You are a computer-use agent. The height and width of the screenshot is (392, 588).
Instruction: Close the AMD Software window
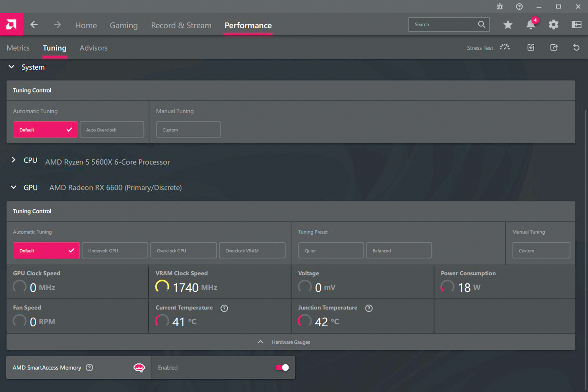tap(578, 7)
